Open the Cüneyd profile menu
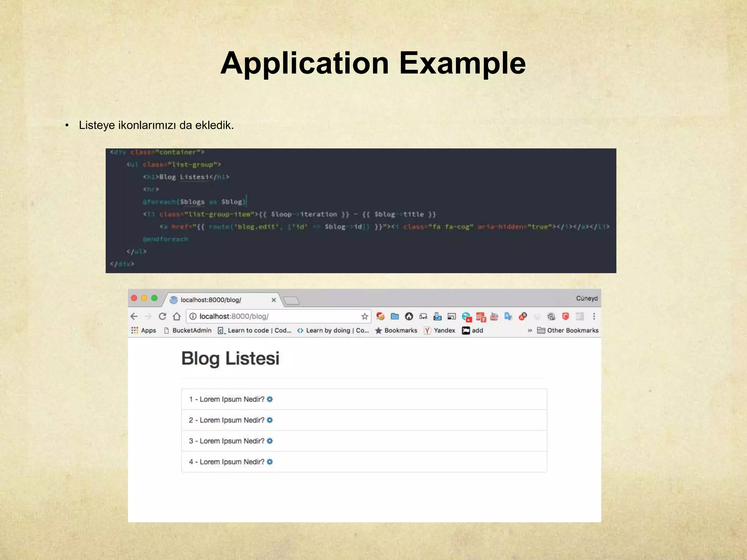The width and height of the screenshot is (747, 560). point(587,298)
